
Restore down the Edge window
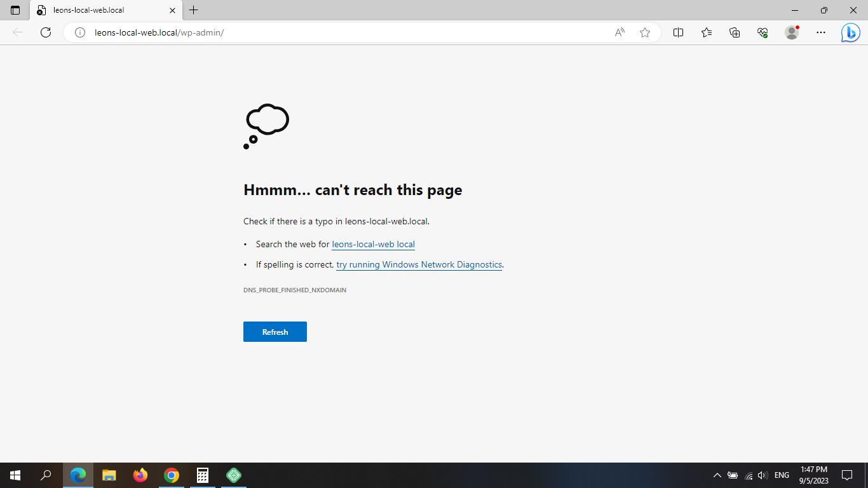824,10
